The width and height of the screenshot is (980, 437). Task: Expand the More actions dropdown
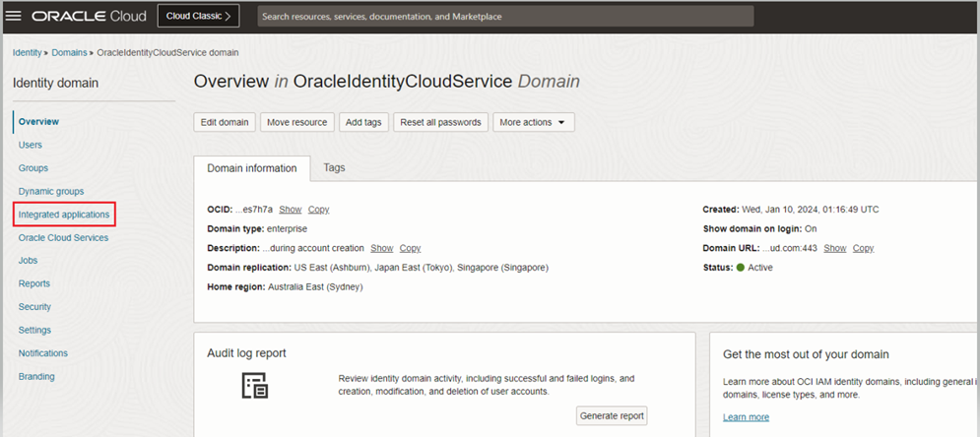[533, 122]
